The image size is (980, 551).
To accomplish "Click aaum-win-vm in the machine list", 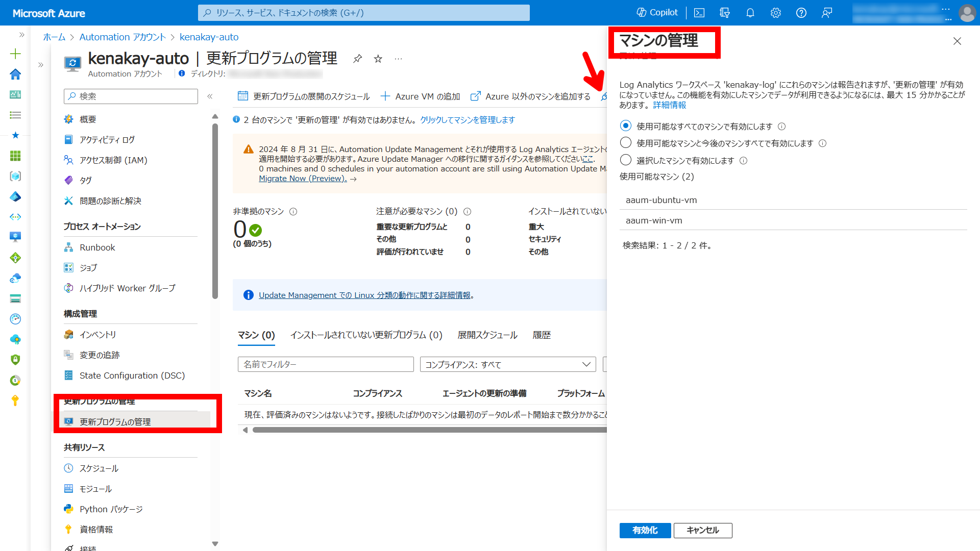I will point(793,220).
